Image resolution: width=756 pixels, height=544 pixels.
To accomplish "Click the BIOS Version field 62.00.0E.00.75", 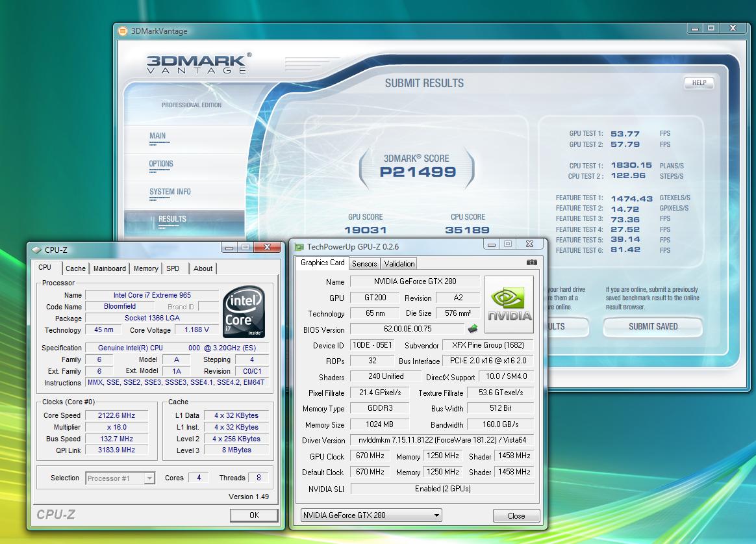I will tap(408, 329).
